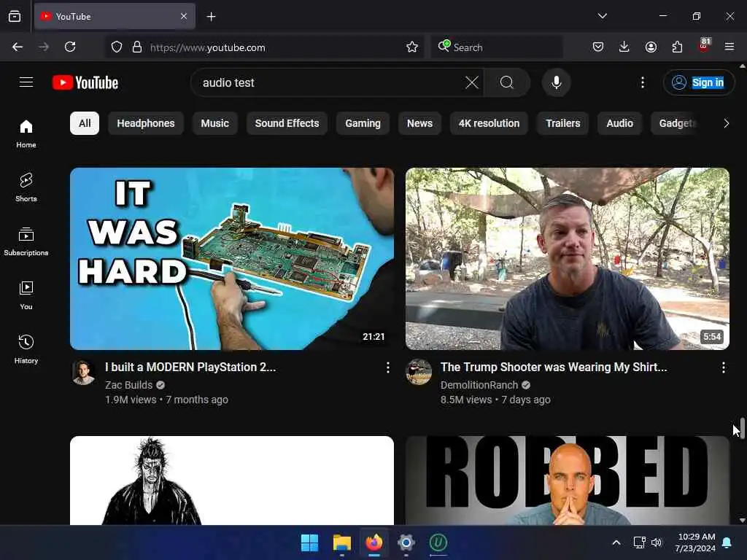Screen dimensions: 747x560
Task: Click the Sign in button
Action: (x=698, y=82)
